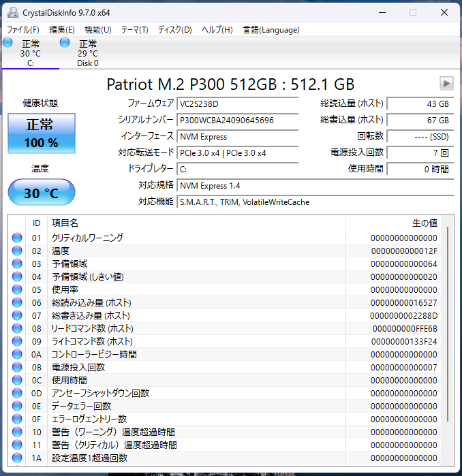
Task: Click the rotation rate value ---- (SSD)
Action: click(x=420, y=137)
